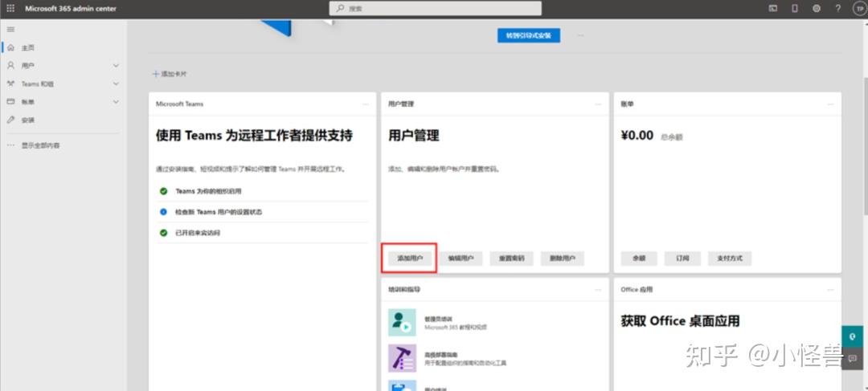Viewport: 868px width, 391px height.
Task: Open Microsoft Teams card more options
Action: [366, 104]
